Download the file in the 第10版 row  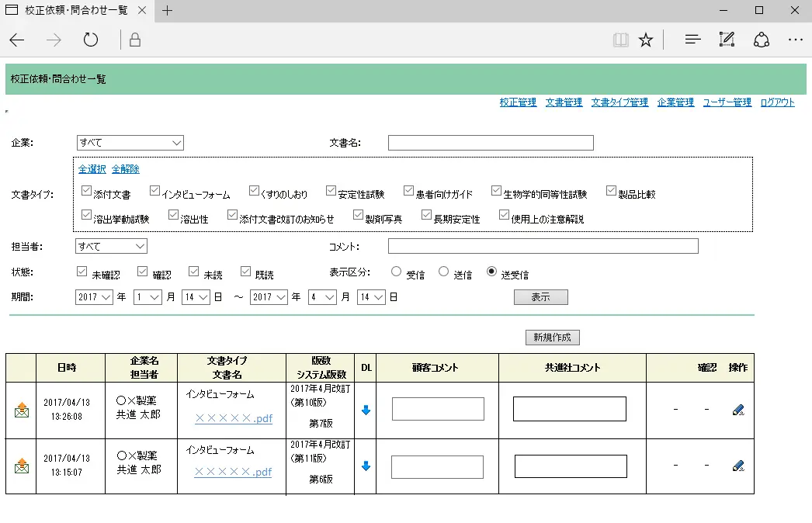pos(366,410)
